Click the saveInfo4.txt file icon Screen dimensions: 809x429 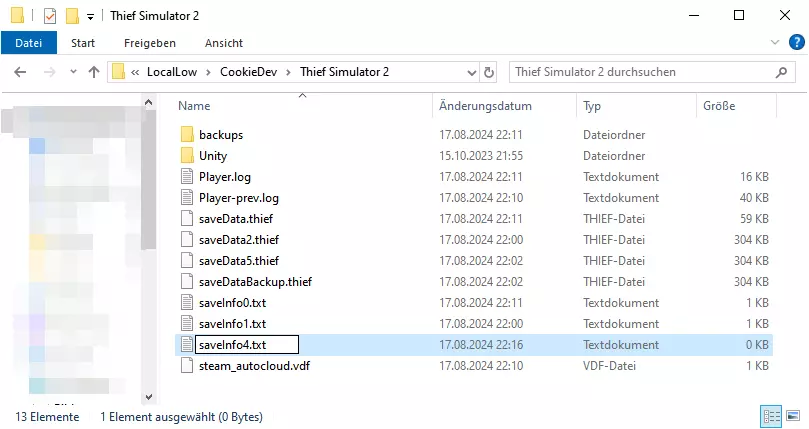pyautogui.click(x=187, y=345)
